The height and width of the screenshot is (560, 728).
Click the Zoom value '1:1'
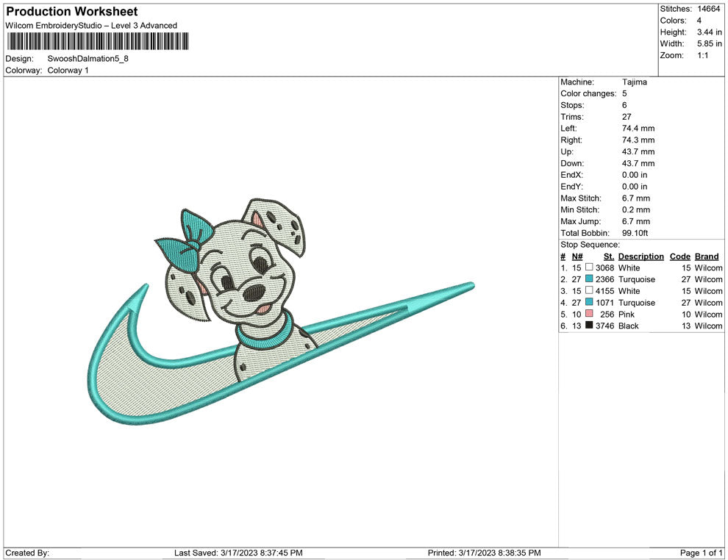(702, 55)
